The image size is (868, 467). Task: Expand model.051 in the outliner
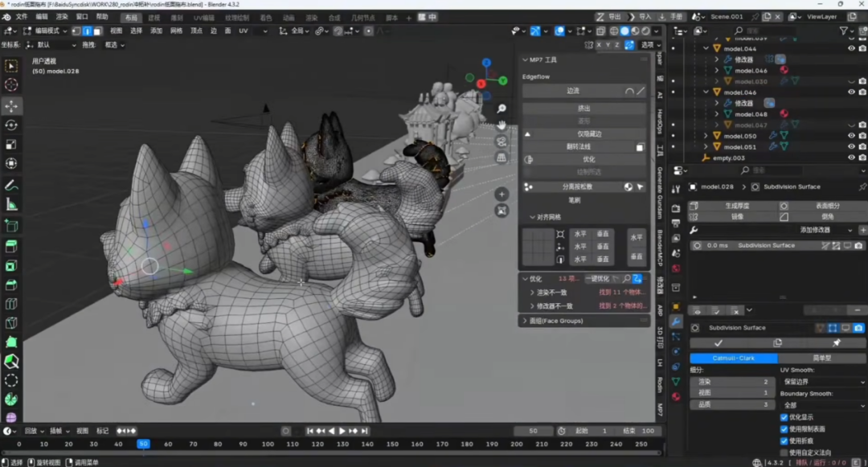point(706,146)
